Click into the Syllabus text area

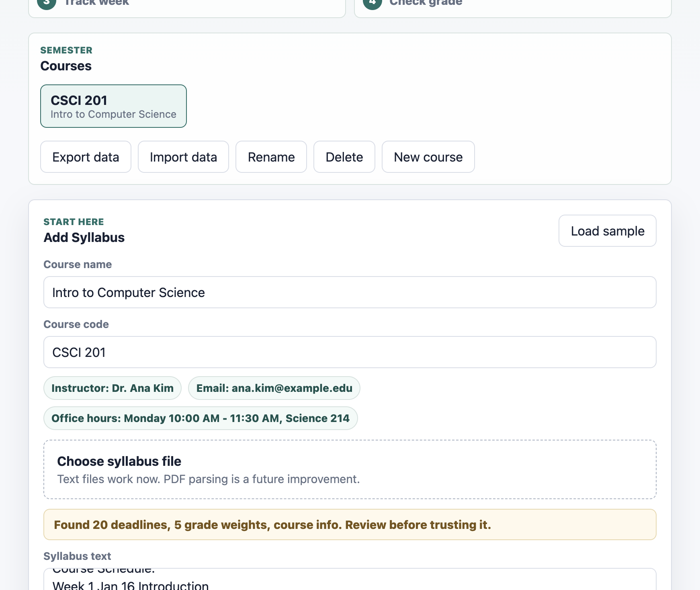(350, 579)
